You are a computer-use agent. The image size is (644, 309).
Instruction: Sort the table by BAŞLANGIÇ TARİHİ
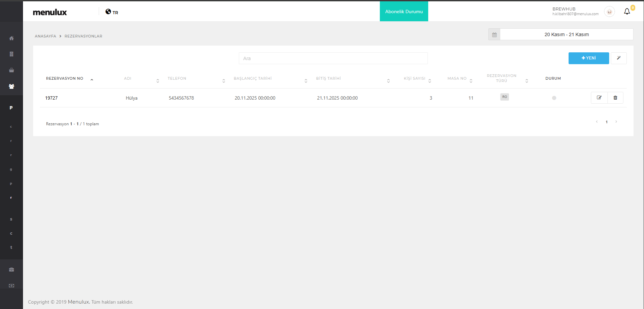point(253,78)
